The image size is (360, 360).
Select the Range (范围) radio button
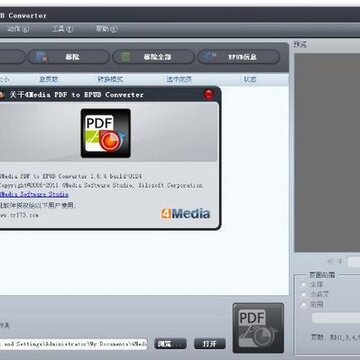[x=304, y=305]
